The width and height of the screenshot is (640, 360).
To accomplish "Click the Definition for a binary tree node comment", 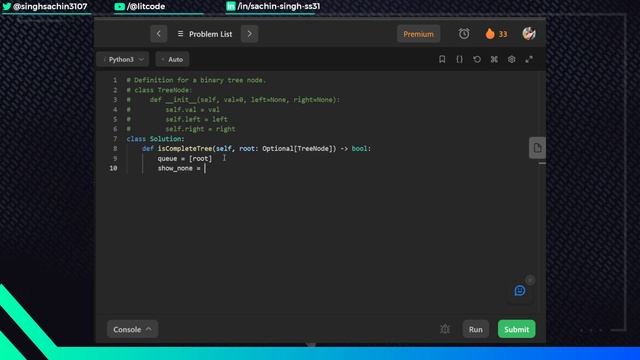I will point(196,80).
